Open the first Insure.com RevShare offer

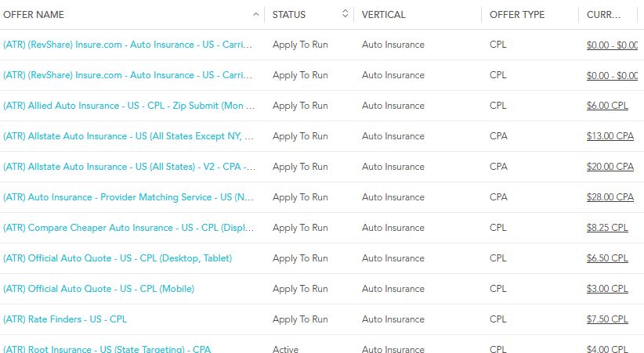tap(128, 45)
